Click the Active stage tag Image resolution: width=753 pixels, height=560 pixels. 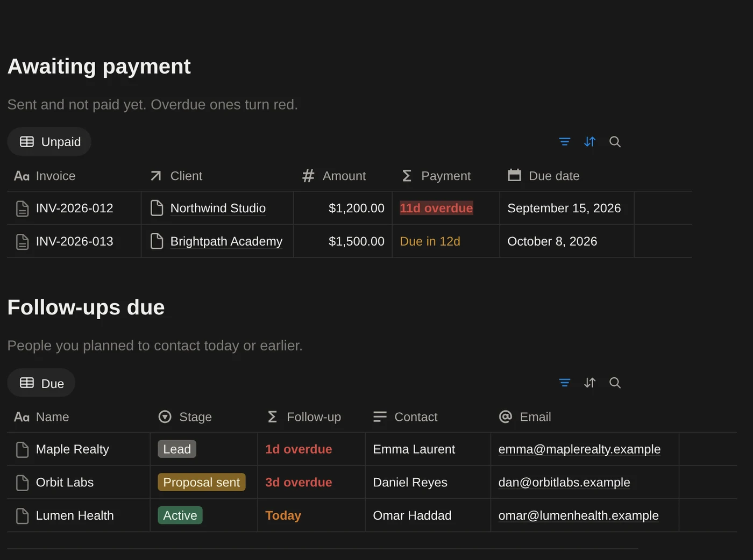[180, 516]
